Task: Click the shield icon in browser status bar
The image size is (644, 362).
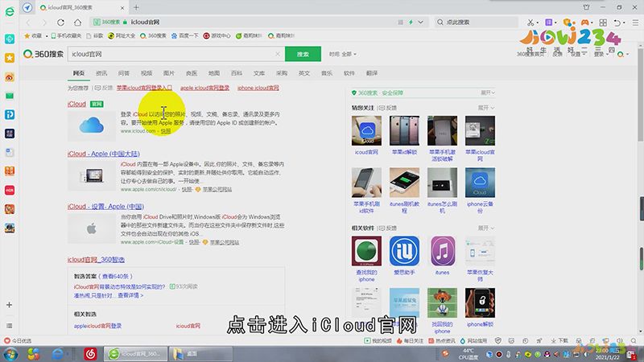Action: click(x=498, y=340)
